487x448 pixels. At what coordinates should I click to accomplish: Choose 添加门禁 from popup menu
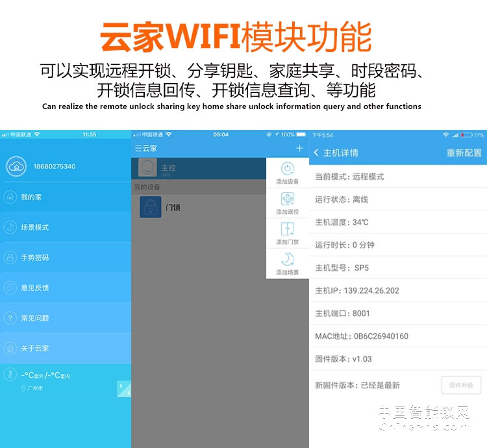pos(288,234)
